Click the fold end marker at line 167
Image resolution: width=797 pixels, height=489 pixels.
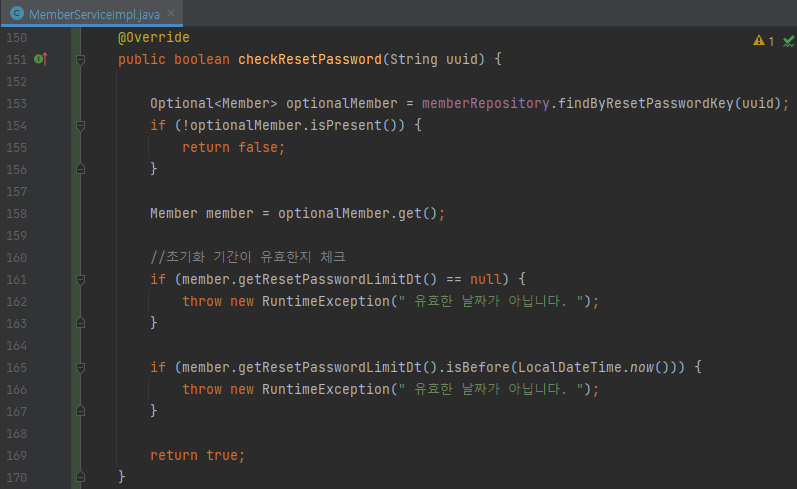point(80,411)
